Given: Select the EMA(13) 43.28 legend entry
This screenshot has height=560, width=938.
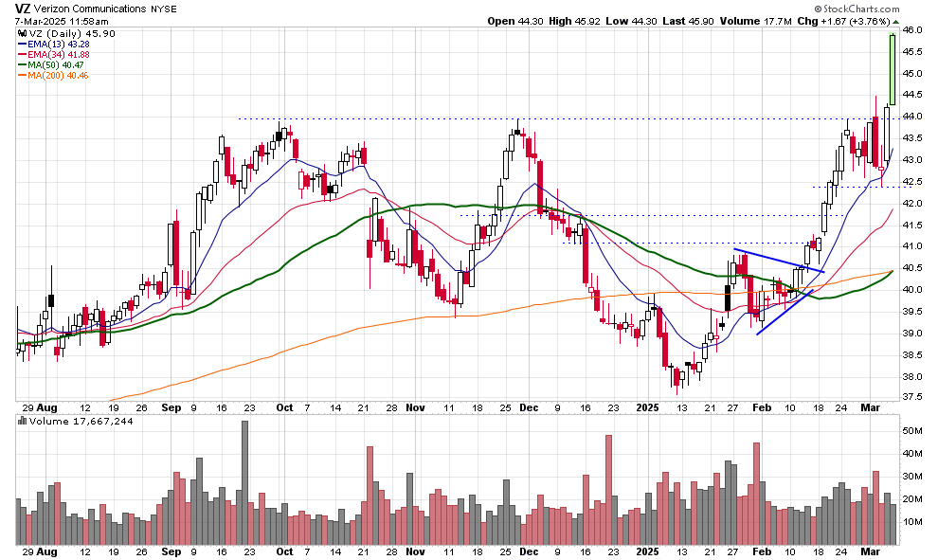Looking at the screenshot, I should point(54,45).
